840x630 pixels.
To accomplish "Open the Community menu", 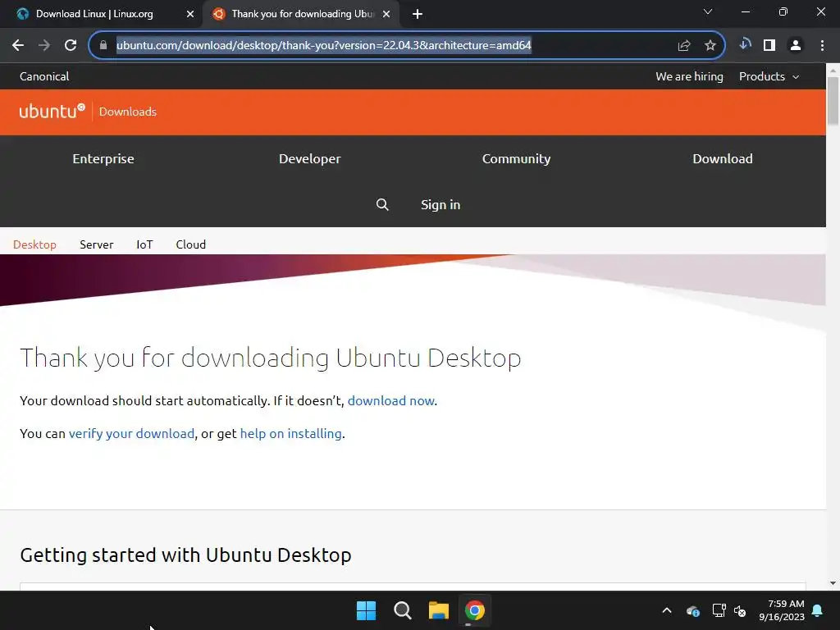I will pos(517,159).
